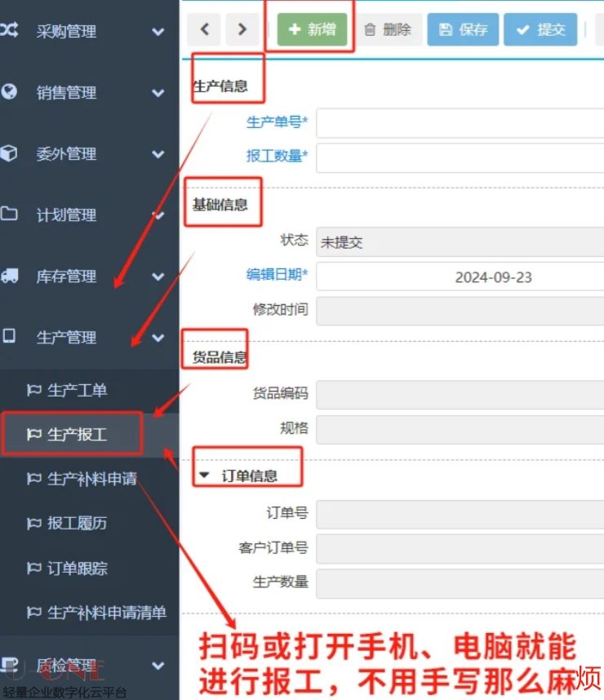Image resolution: width=604 pixels, height=700 pixels.
Task: Collapse the 订单信息 section triangle
Action: click(204, 475)
